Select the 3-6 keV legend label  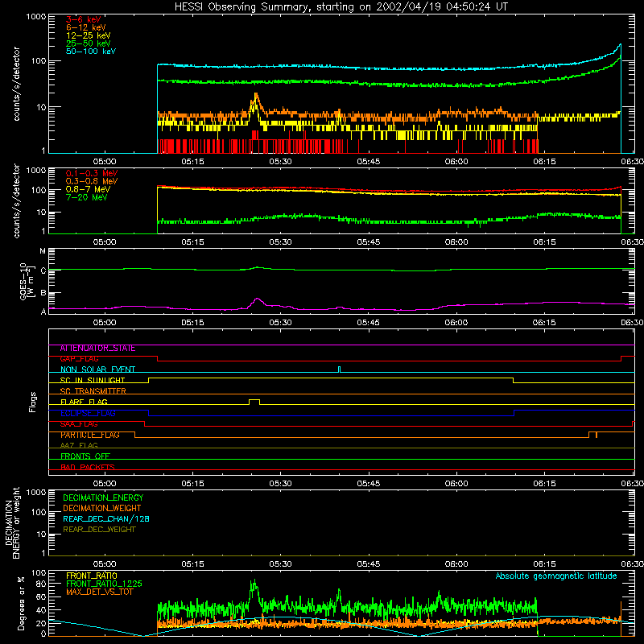(84, 19)
